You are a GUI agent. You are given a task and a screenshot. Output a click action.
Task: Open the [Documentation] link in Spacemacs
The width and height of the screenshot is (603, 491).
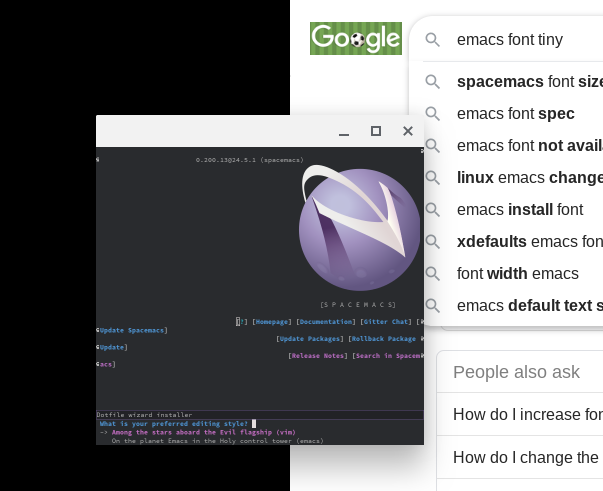tap(326, 322)
